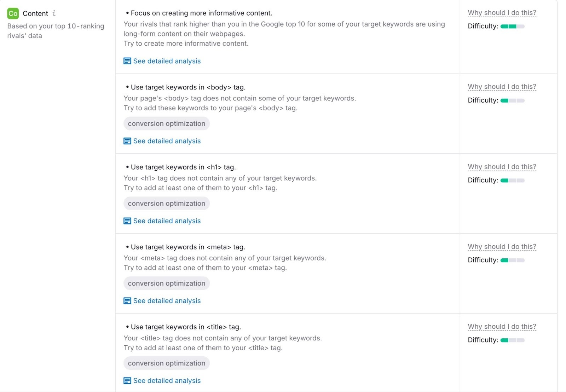Image resolution: width=566 pixels, height=392 pixels.
Task: Click the analysis icon in the body tag row
Action: pos(127,141)
